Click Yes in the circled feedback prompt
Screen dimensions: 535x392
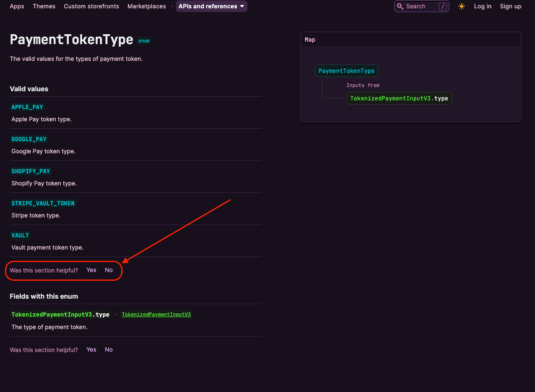[91, 270]
